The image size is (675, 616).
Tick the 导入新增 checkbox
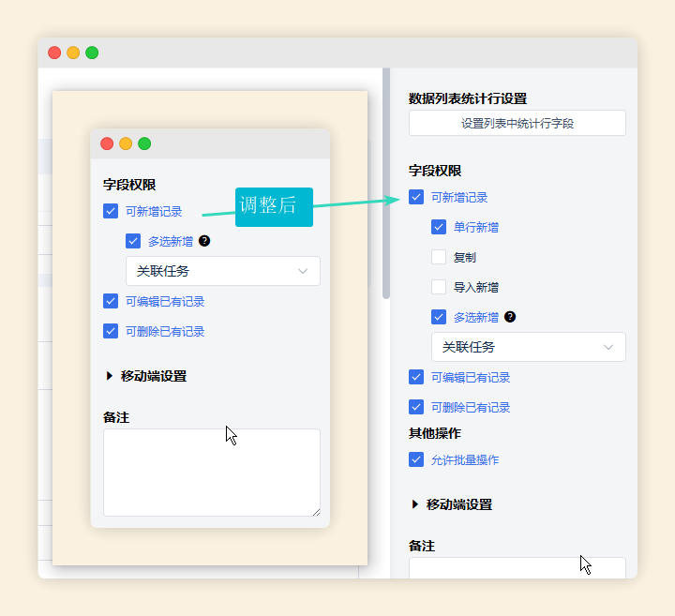439,287
